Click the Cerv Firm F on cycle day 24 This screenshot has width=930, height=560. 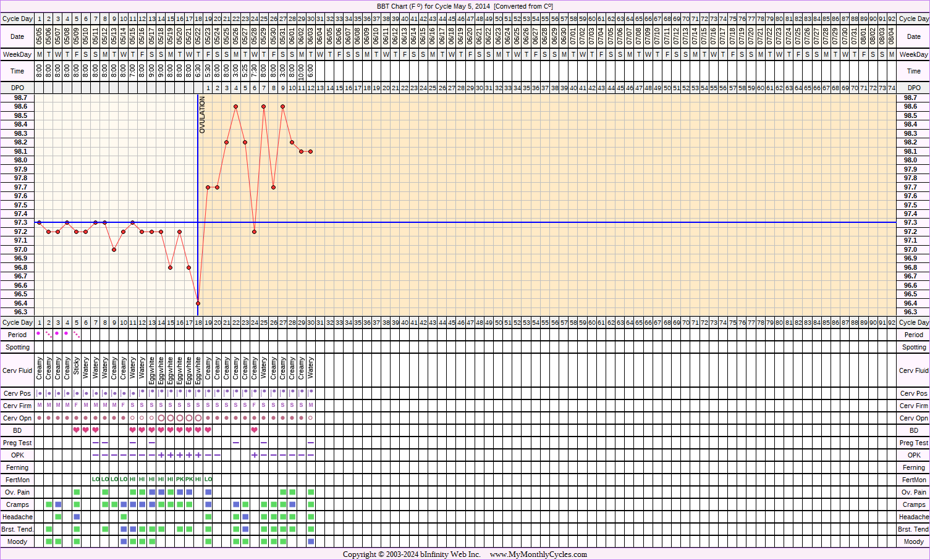tap(255, 406)
